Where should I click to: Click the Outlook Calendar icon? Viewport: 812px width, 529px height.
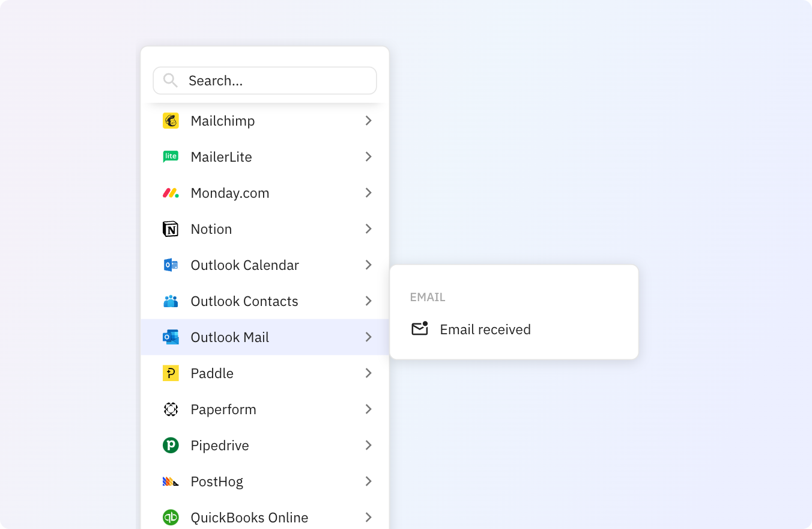(x=171, y=265)
